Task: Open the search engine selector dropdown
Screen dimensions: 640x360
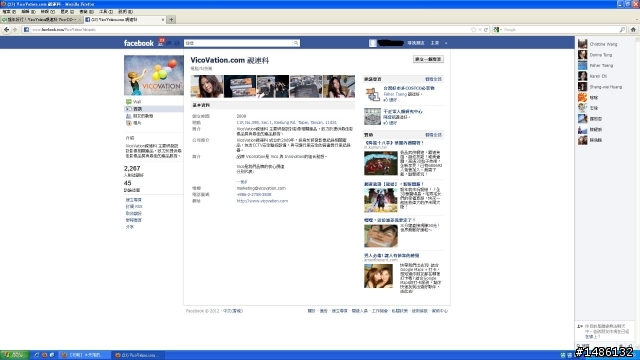Action: [497, 29]
